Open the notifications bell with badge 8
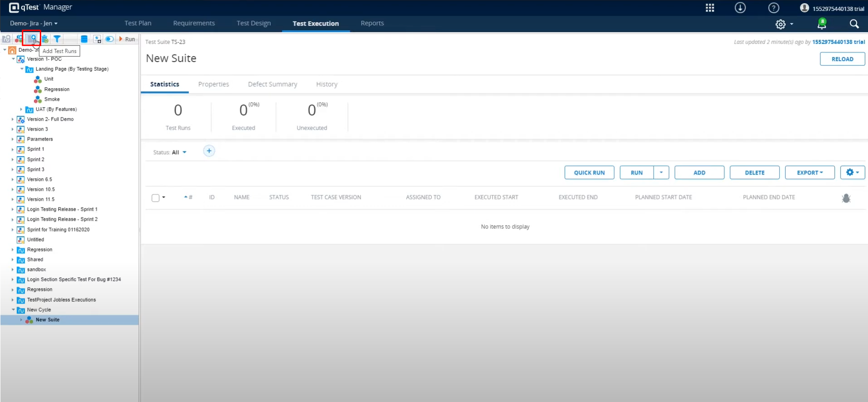 coord(821,24)
